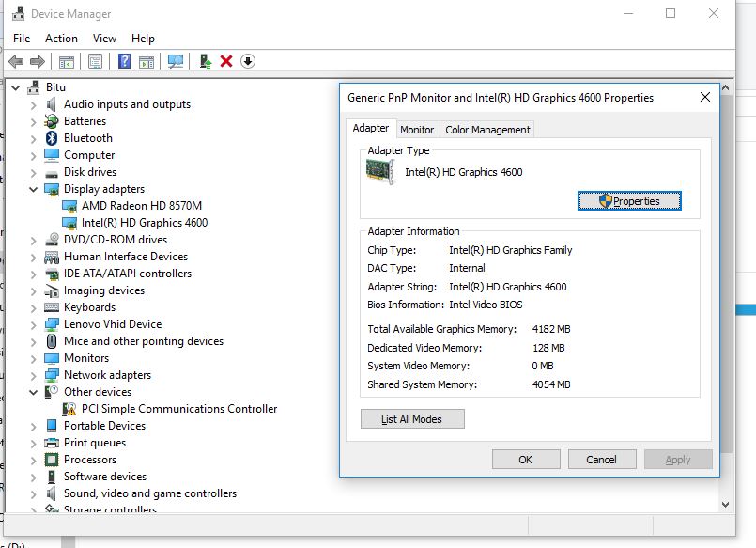Select the Audio inputs and outputs icon

click(51, 104)
